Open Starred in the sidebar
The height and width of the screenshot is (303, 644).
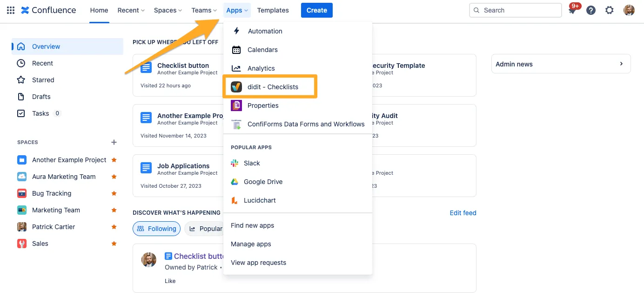67,80
